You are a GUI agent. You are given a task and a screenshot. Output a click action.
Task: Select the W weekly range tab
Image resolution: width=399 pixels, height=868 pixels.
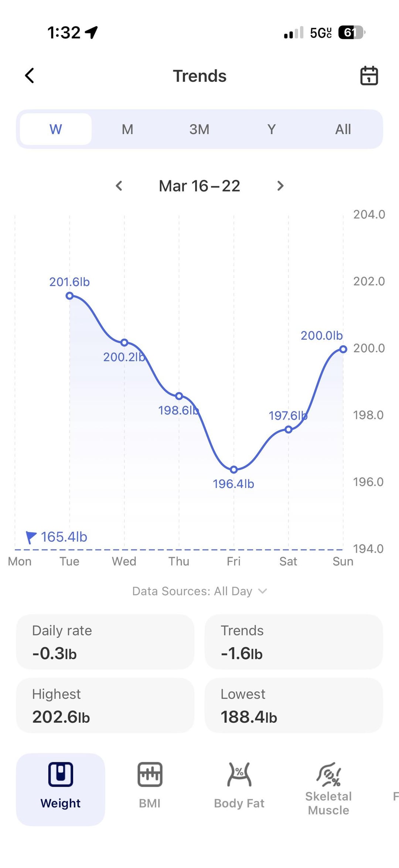pos(56,129)
